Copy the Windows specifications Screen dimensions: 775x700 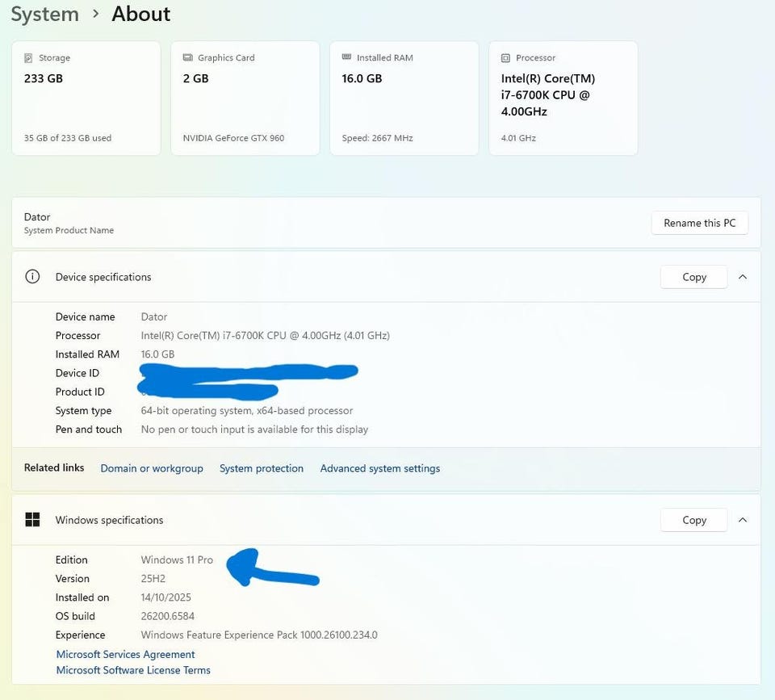tap(693, 520)
